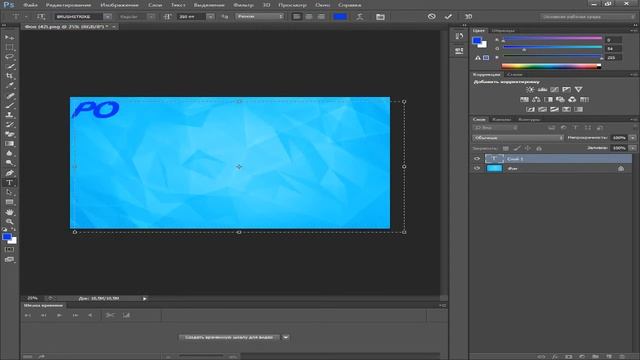Click the text color swatch in options bar

pyautogui.click(x=340, y=17)
